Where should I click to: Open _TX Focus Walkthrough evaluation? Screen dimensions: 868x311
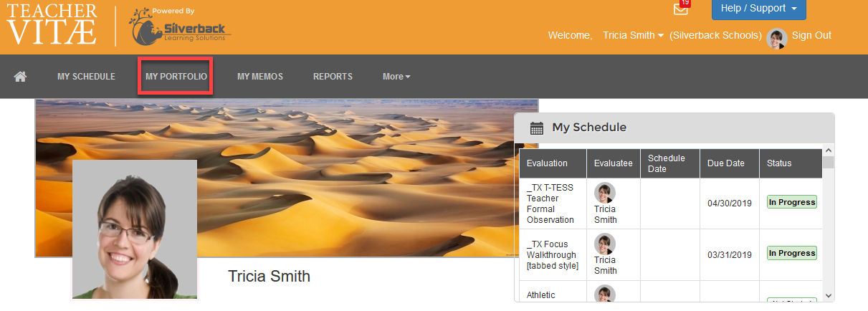coord(553,255)
